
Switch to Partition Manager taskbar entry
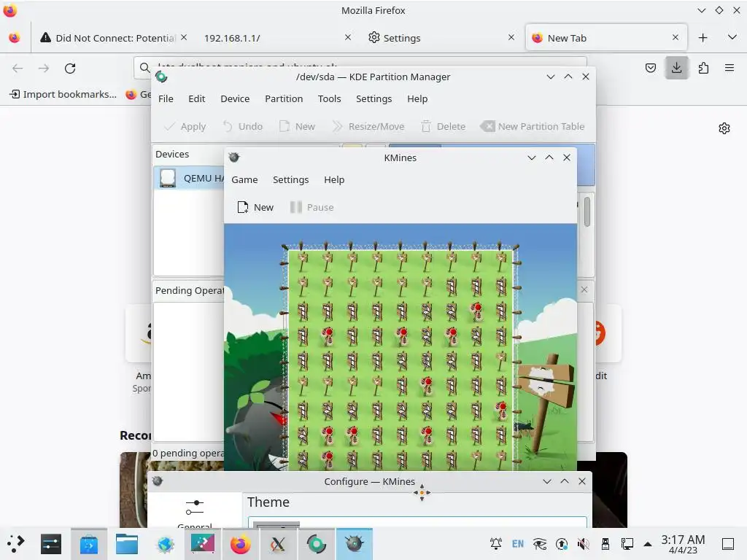317,543
